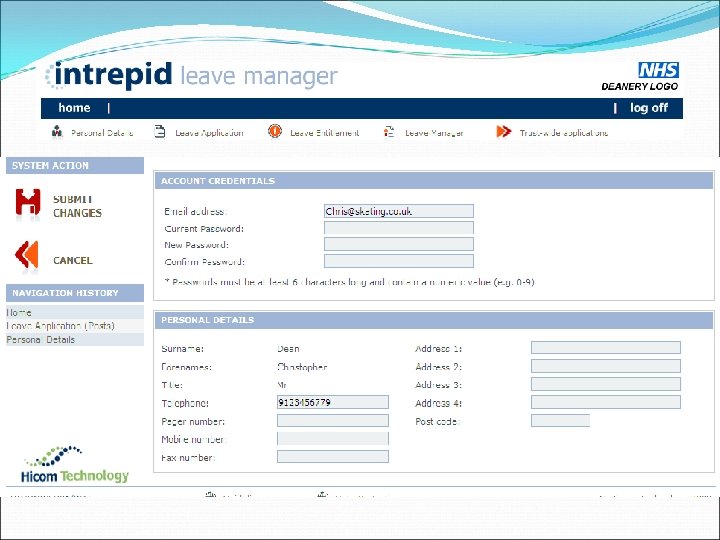The height and width of the screenshot is (540, 720).
Task: Open the Personal Details menu link
Action: [102, 133]
